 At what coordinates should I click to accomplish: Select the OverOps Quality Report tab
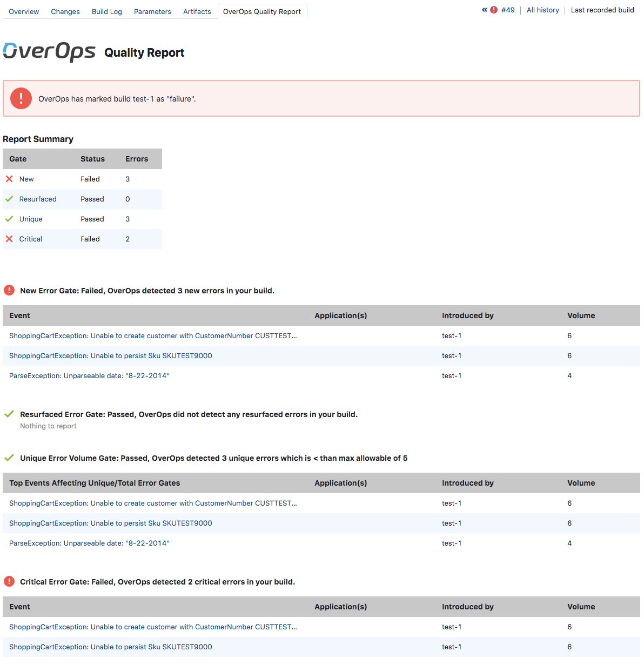[262, 11]
